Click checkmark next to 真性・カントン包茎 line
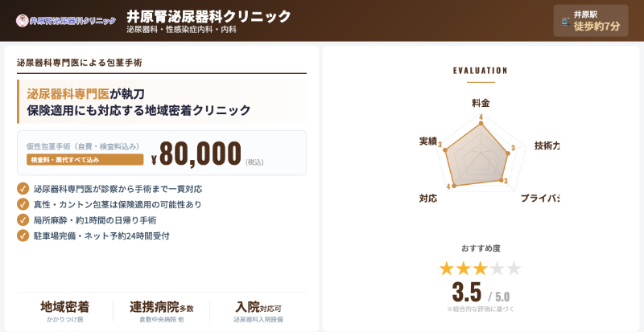The width and height of the screenshot is (644, 336). pyautogui.click(x=23, y=204)
